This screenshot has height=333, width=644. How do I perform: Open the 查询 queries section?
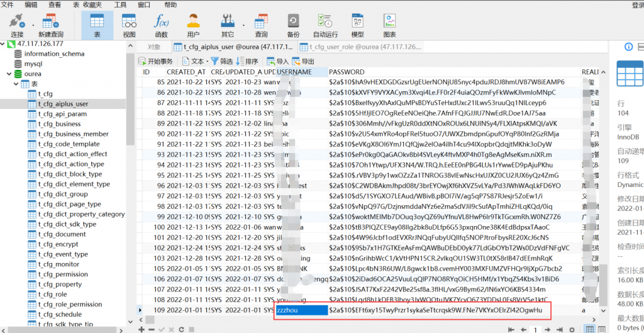click(x=261, y=25)
